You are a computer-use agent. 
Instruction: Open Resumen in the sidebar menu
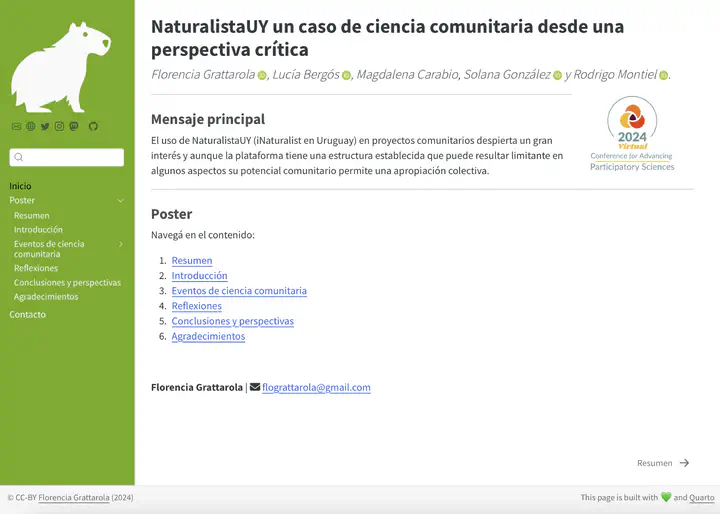pos(32,215)
